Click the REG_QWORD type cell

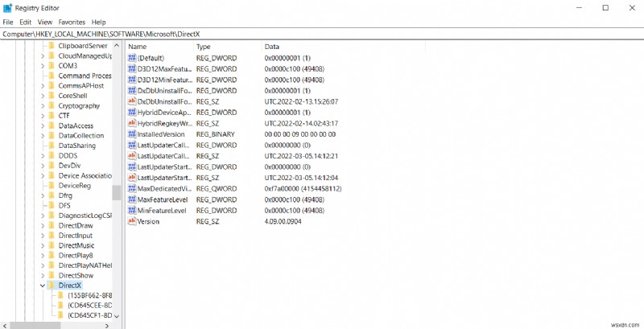(217, 189)
